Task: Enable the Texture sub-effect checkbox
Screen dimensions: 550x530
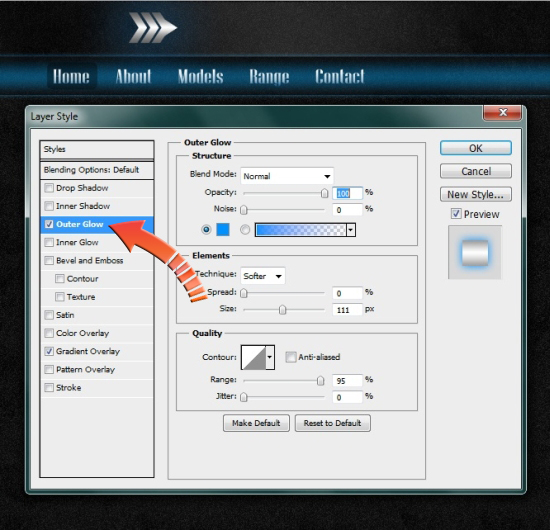Action: tap(60, 297)
